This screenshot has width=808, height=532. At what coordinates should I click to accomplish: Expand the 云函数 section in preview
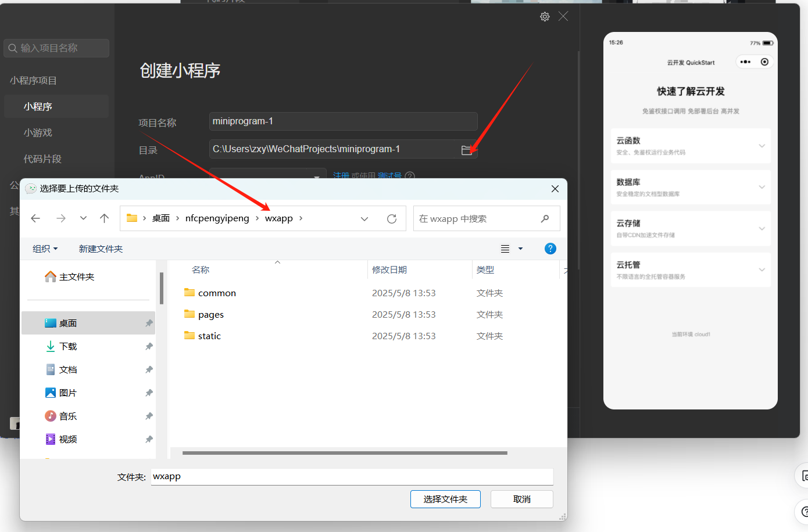point(761,146)
